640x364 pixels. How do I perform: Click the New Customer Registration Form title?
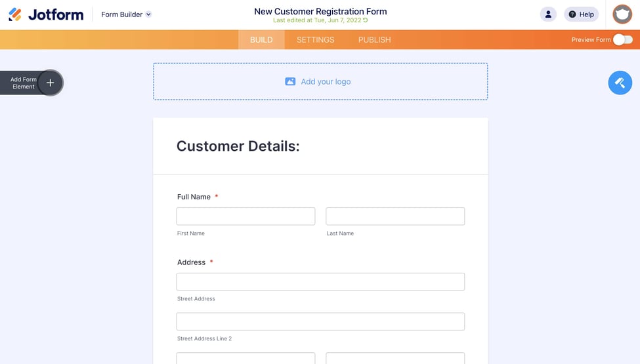[320, 11]
